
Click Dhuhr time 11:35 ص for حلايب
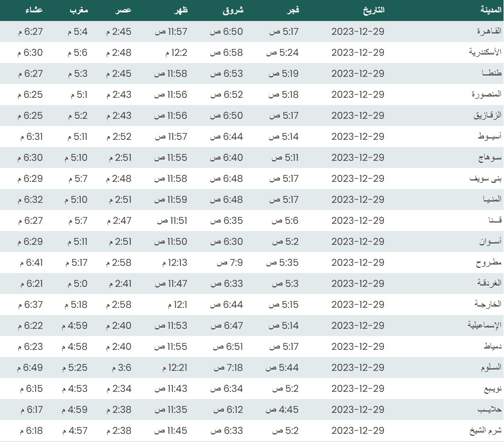(170, 410)
